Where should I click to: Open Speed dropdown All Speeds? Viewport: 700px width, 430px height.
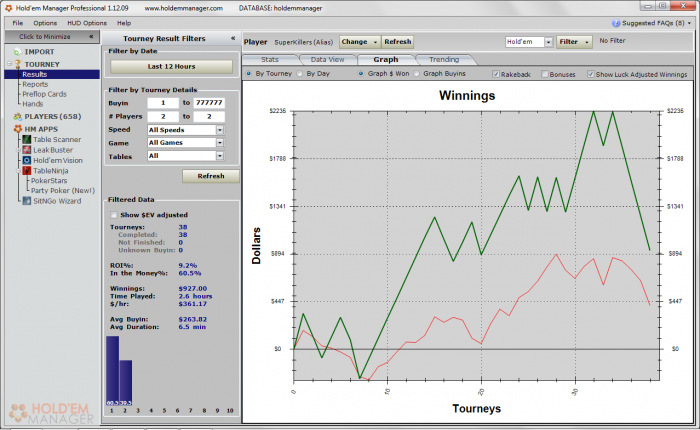pos(220,130)
